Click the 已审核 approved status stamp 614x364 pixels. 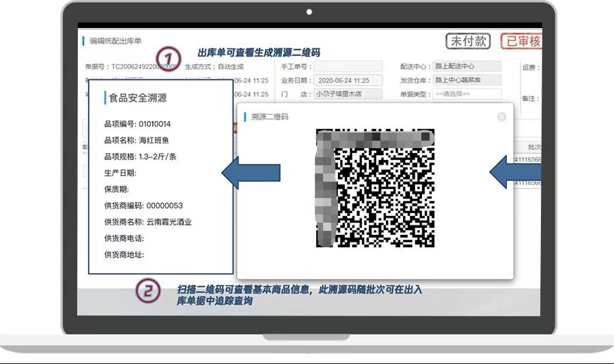click(521, 41)
